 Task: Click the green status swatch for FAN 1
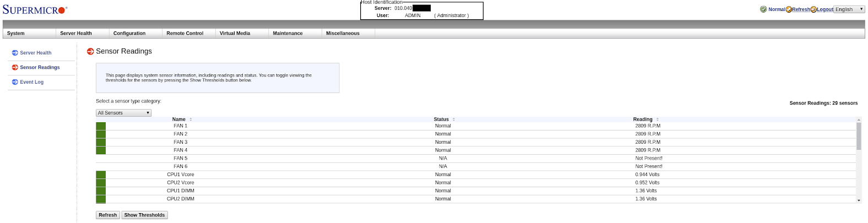[101, 126]
